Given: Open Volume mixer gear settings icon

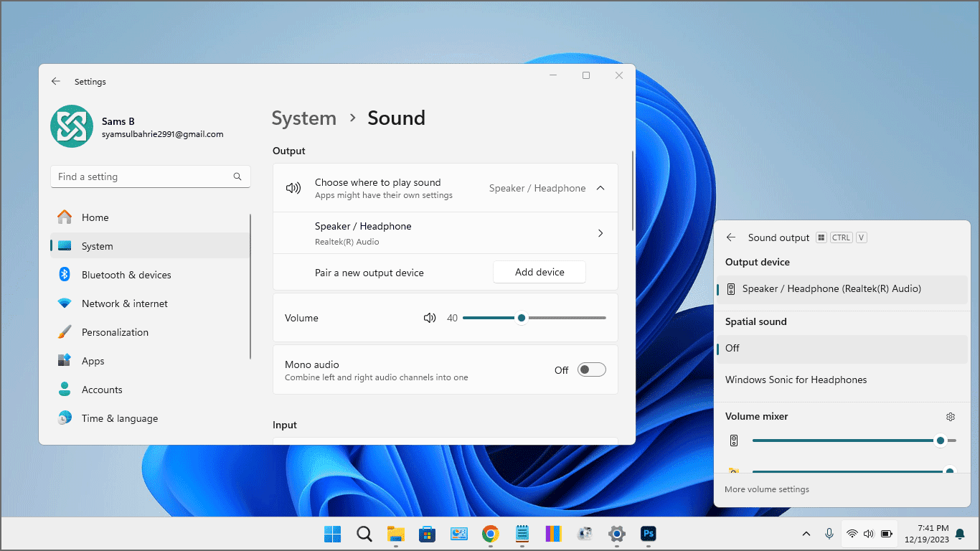Looking at the screenshot, I should click(x=951, y=417).
